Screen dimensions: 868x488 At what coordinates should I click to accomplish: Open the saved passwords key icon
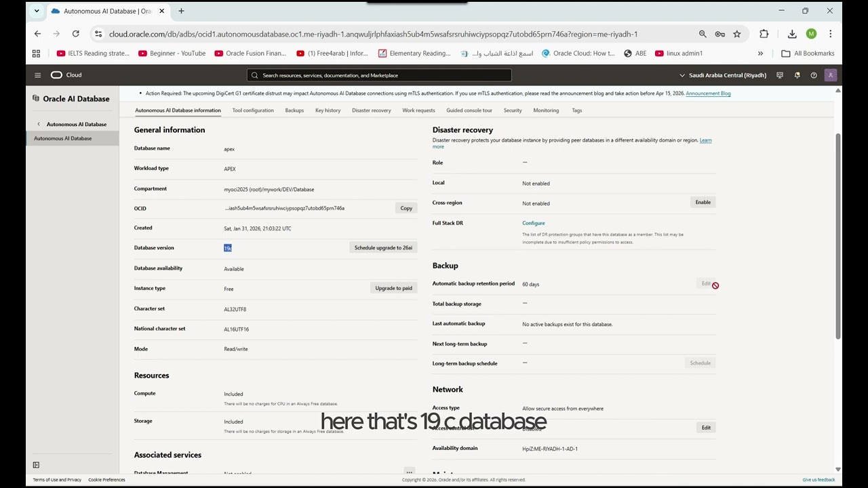click(719, 34)
